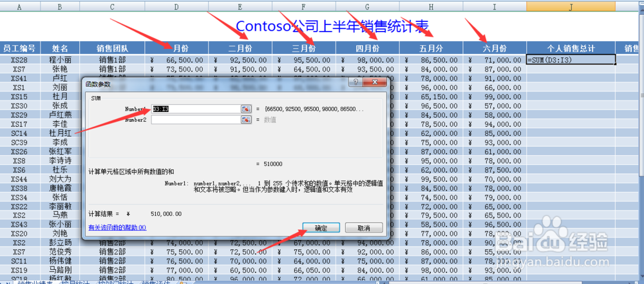Screen dimensions: 644x284
Task: Select column C header
Action: pos(112,6)
